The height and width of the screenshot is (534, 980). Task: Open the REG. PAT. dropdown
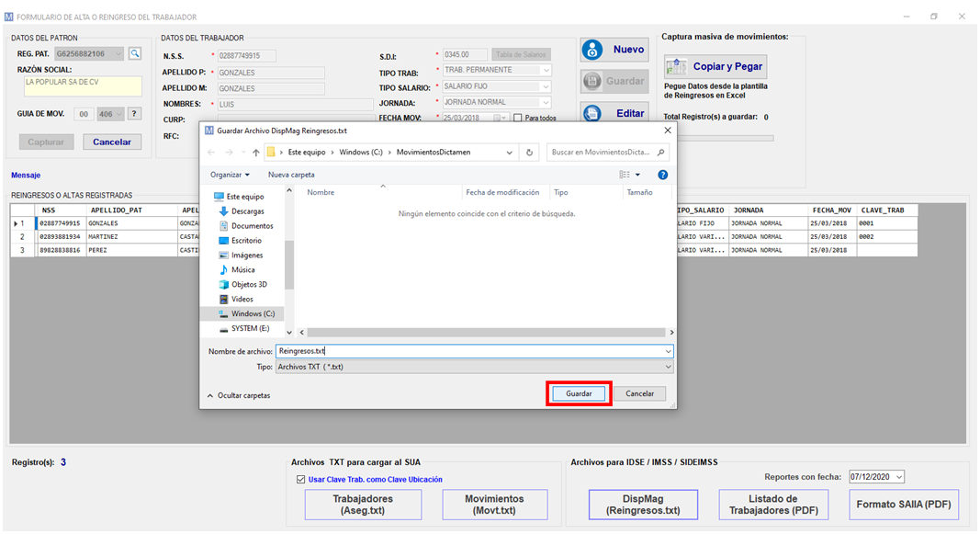coord(118,54)
